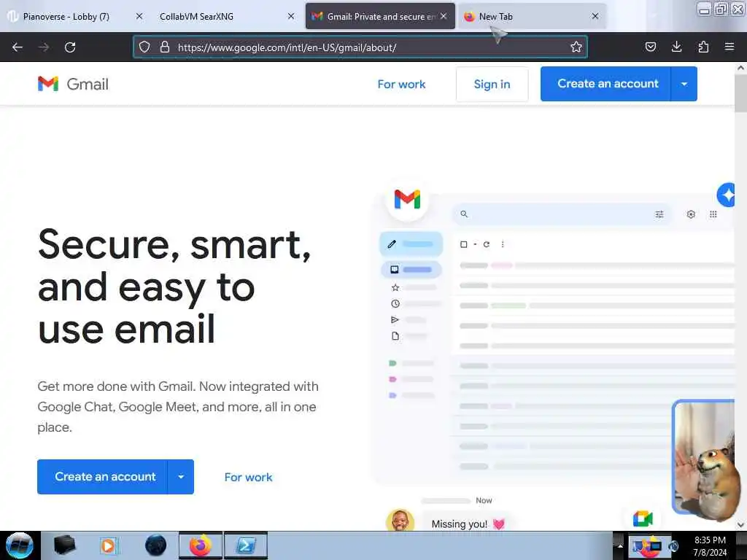Click the blue Gemini sparkle icon
Image resolution: width=747 pixels, height=560 pixels.
pyautogui.click(x=726, y=195)
